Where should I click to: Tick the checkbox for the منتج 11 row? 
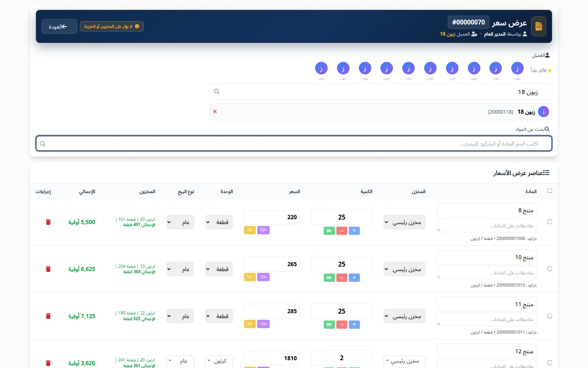550,316
